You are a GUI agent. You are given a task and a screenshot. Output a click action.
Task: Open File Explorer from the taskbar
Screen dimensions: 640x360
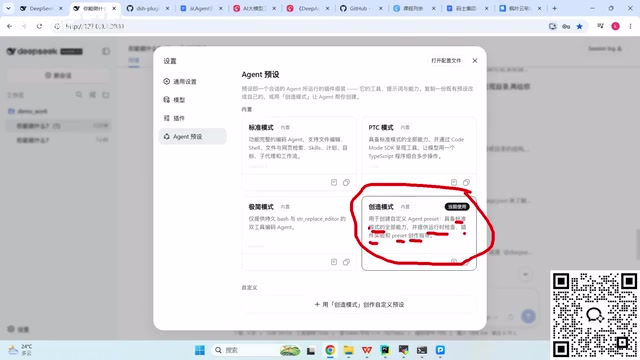[348, 350]
